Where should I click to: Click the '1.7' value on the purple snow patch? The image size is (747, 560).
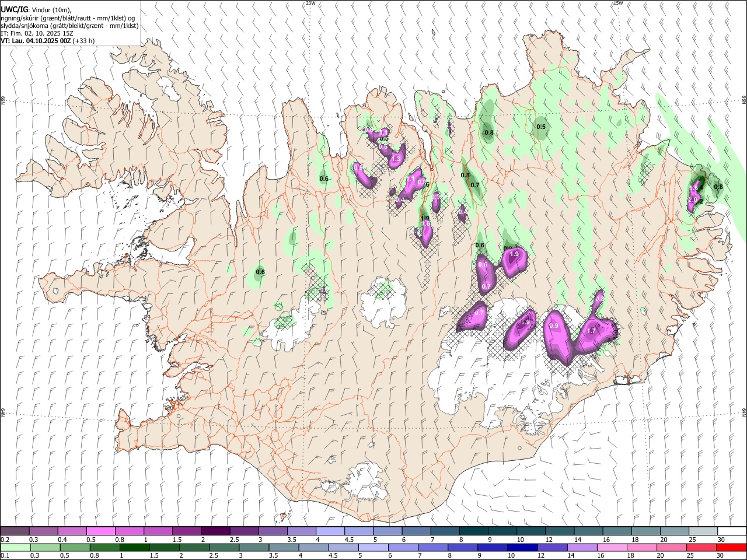[x=591, y=331]
